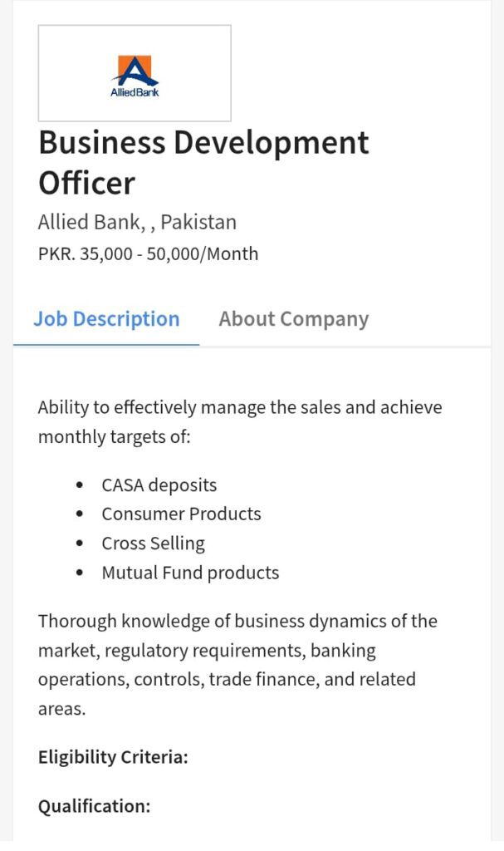Click the Business Development Officer job title
This screenshot has height=851, width=504.
coord(203,162)
